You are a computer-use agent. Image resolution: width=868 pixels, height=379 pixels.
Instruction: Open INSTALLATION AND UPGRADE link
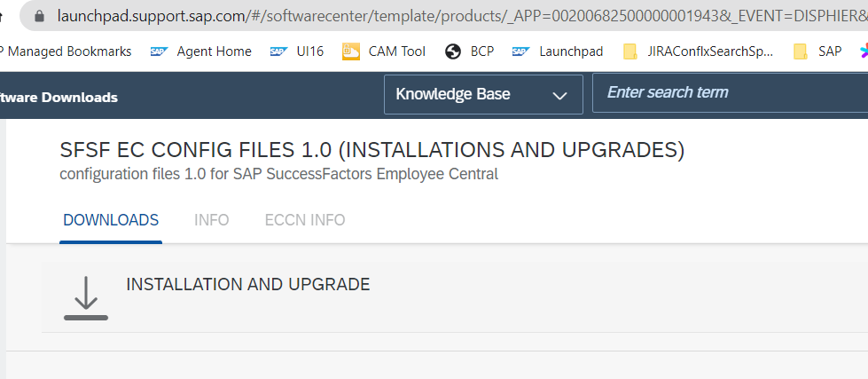click(x=248, y=284)
